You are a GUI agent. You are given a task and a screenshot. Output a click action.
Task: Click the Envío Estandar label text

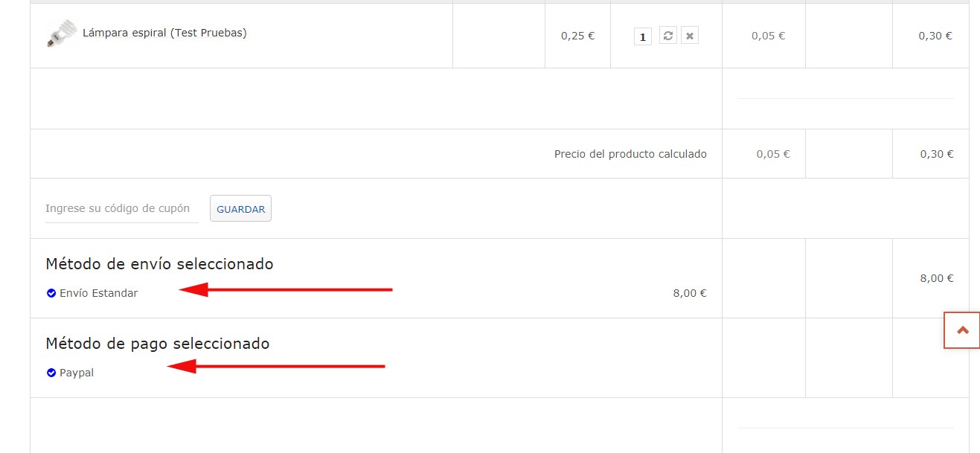pyautogui.click(x=98, y=293)
